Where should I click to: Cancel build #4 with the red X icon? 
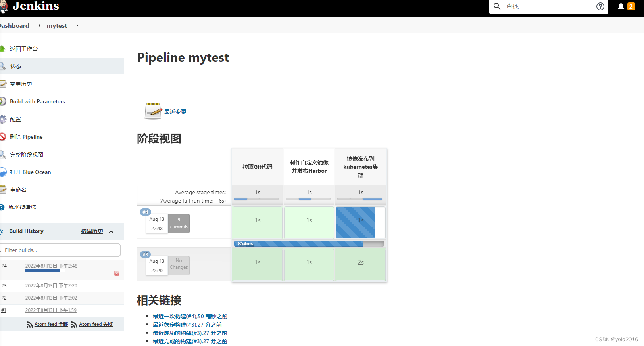point(117,273)
